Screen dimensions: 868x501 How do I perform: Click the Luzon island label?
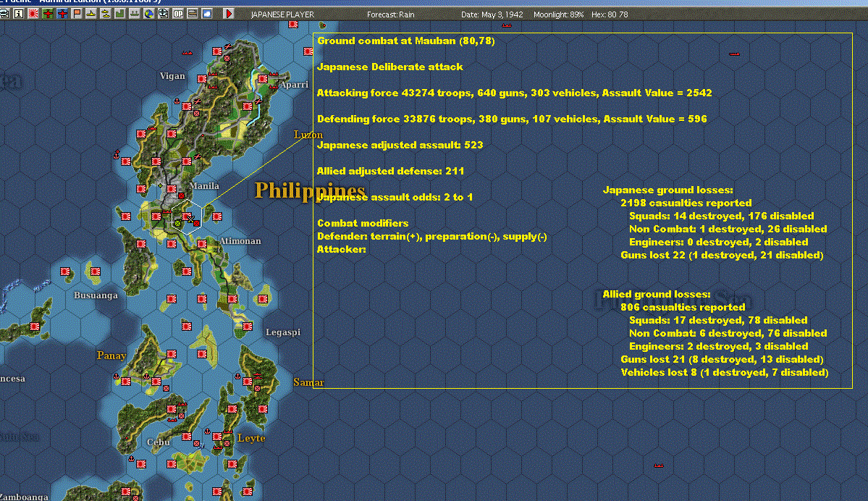(x=308, y=135)
